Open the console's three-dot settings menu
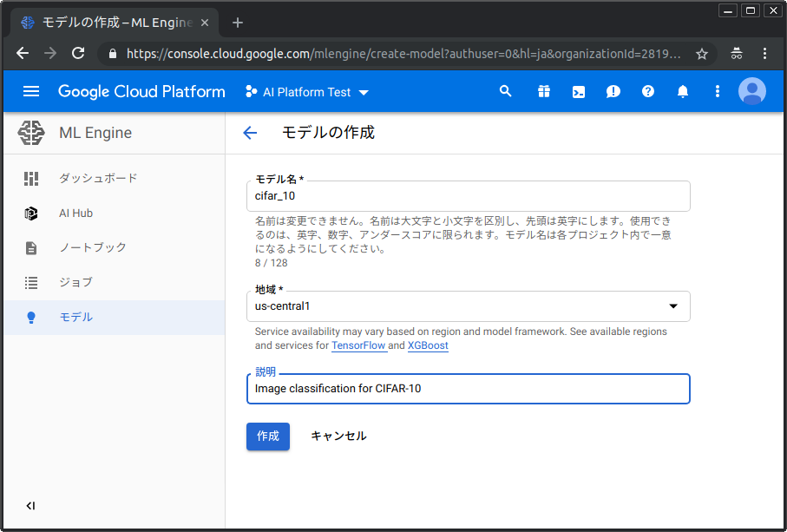Viewport: 787px width, 532px height. coord(718,91)
